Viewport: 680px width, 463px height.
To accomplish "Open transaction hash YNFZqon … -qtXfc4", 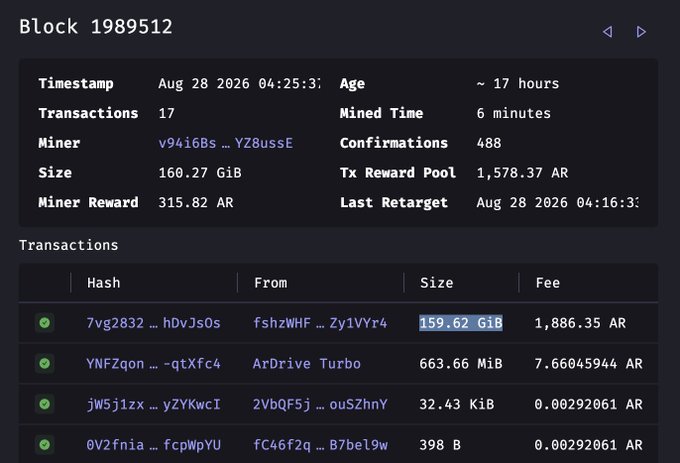I will click(154, 363).
